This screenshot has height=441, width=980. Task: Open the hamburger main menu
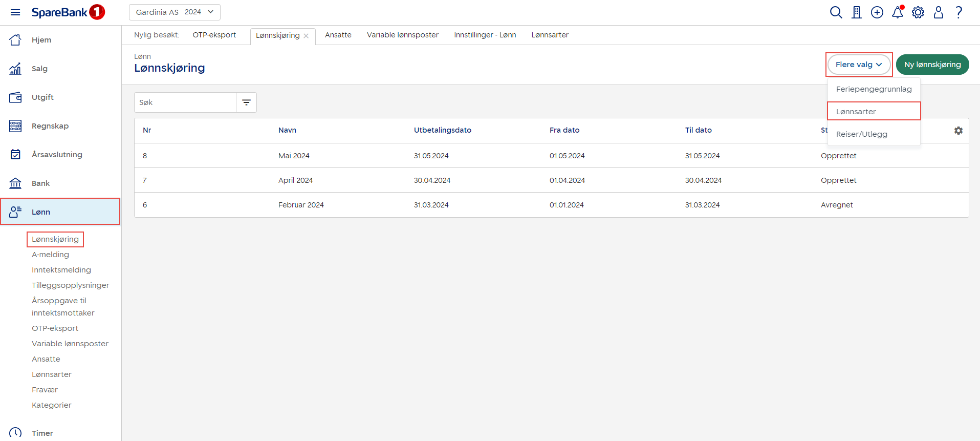15,12
